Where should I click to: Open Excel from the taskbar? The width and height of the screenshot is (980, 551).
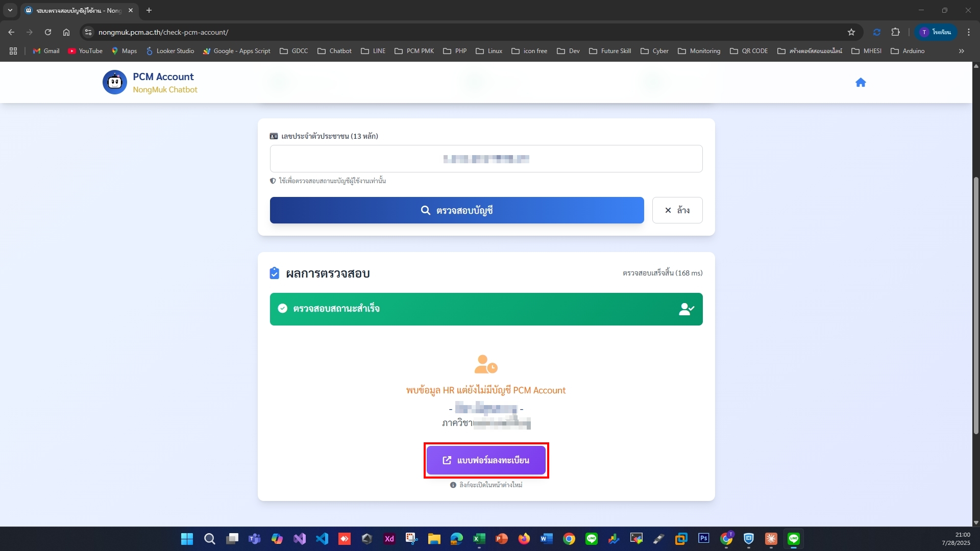click(479, 539)
